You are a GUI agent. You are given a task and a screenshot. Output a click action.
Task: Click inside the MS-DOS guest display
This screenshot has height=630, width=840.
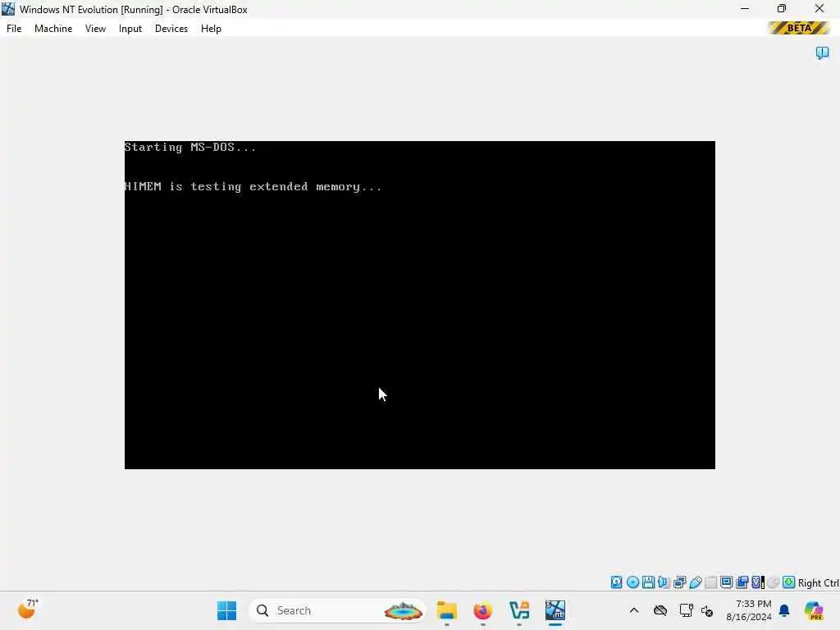419,305
